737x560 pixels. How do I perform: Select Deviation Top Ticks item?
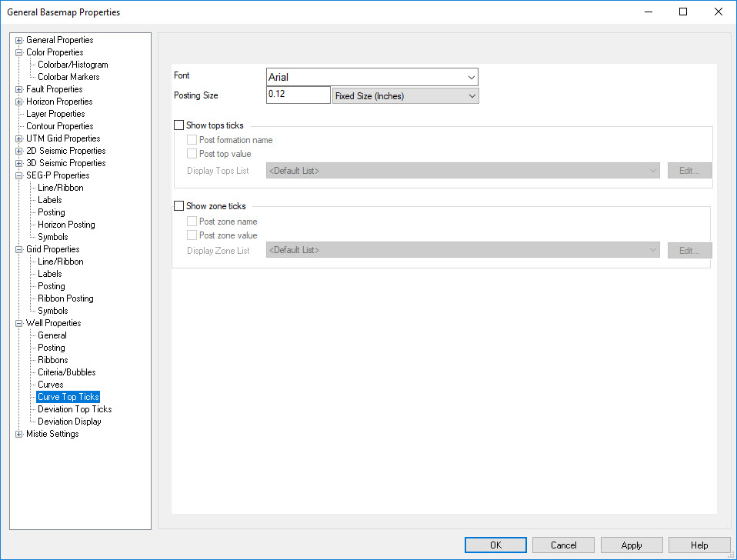click(75, 409)
